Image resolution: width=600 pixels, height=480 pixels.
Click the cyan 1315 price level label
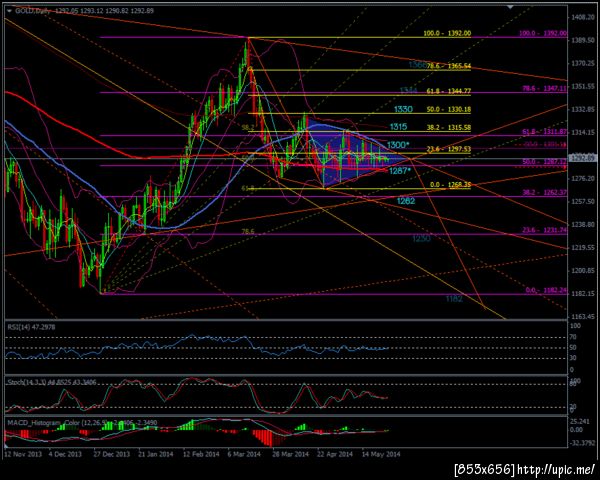pos(398,127)
